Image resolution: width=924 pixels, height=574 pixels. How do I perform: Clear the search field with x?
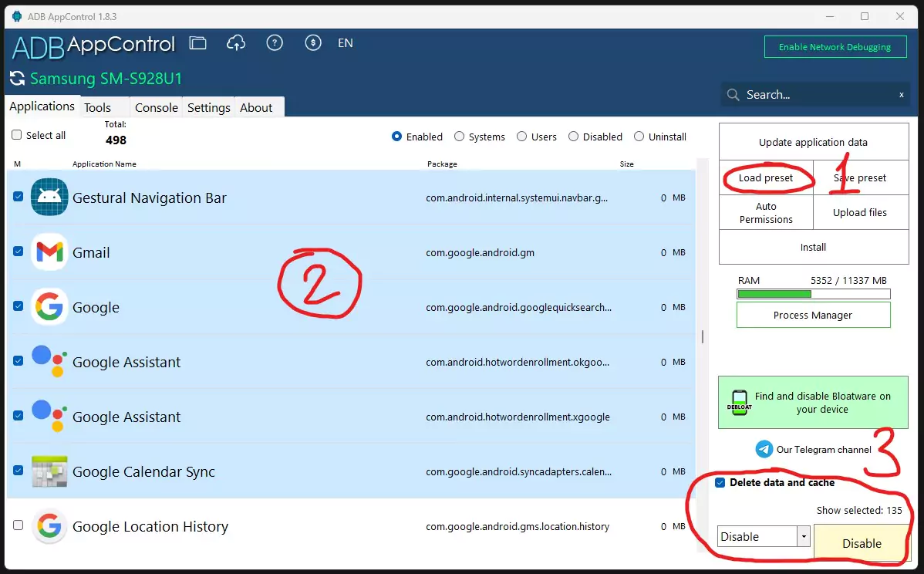(x=901, y=94)
